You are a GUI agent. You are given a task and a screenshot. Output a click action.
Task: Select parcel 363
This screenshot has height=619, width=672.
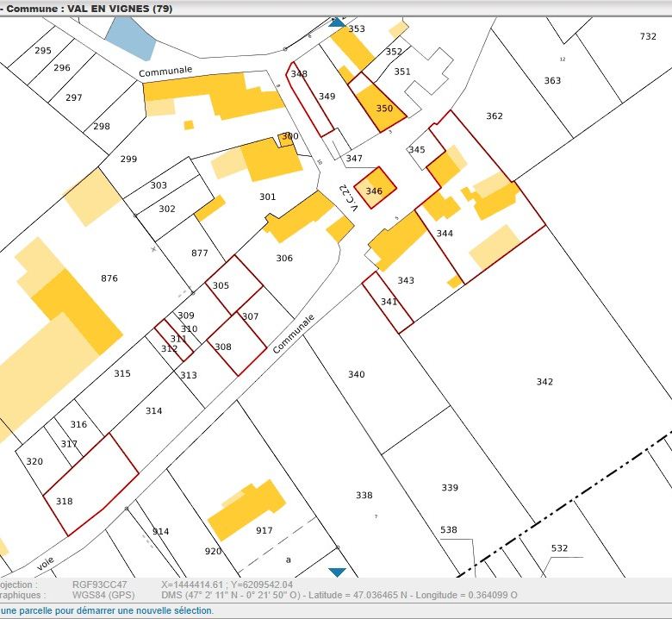pyautogui.click(x=552, y=81)
